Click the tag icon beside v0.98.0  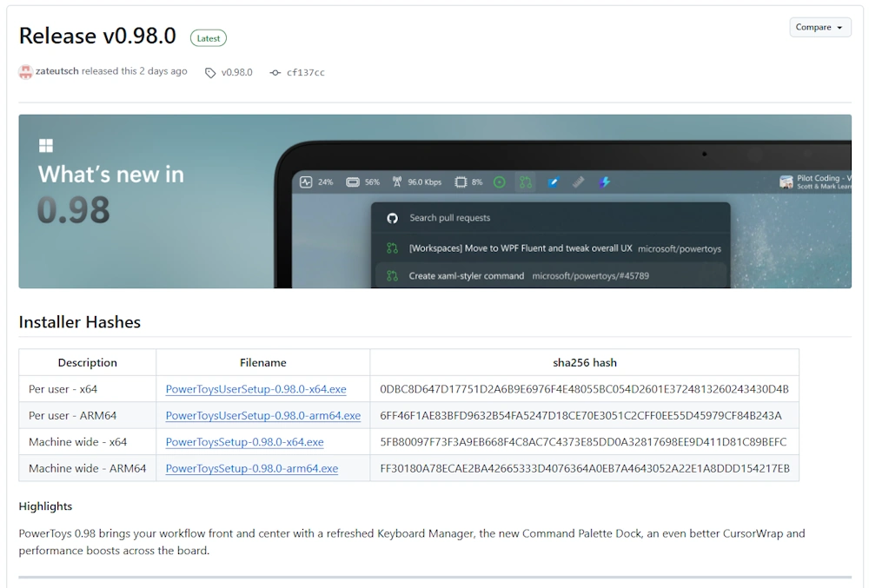click(x=210, y=73)
